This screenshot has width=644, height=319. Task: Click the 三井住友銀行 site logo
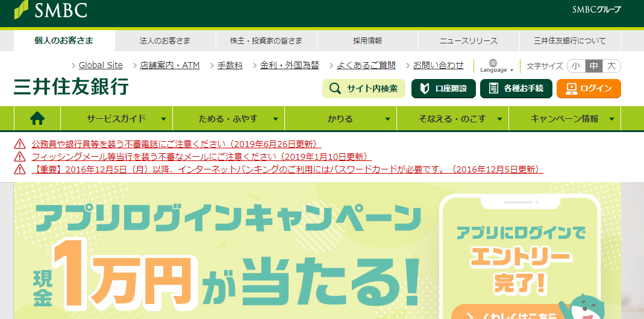point(71,86)
